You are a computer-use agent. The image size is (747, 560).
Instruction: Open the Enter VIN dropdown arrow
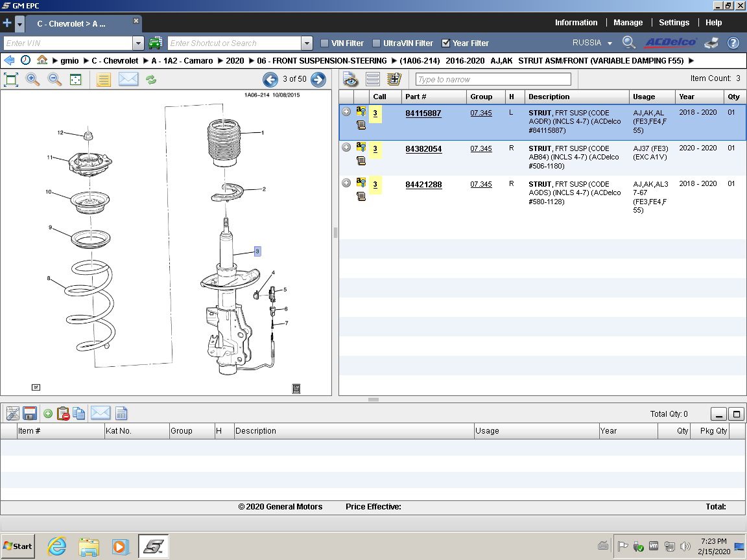(x=138, y=43)
